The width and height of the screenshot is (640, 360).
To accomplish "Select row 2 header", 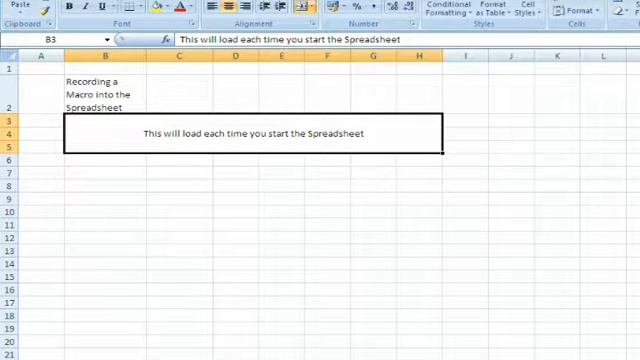I will tap(9, 94).
